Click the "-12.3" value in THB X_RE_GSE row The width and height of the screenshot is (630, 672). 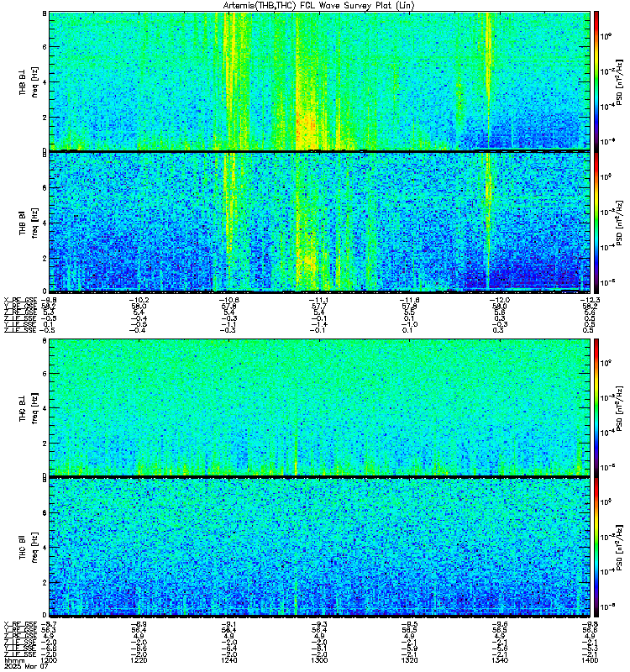tap(589, 300)
